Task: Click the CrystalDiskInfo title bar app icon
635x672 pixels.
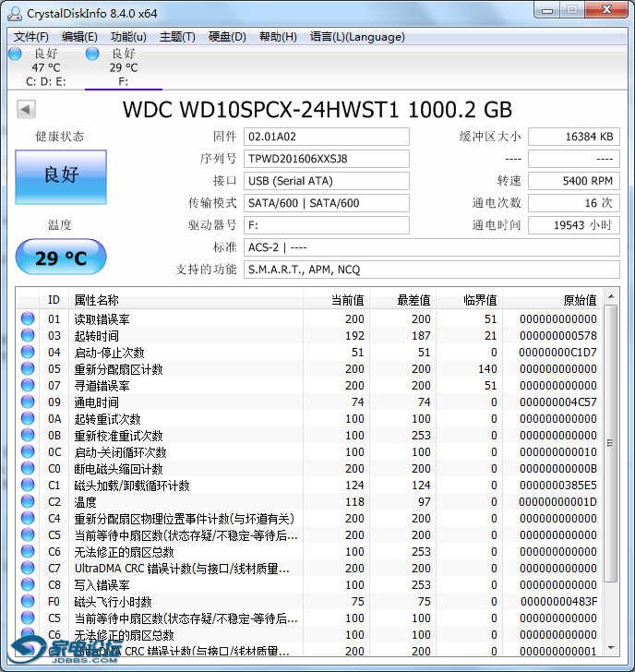Action: tap(15, 14)
